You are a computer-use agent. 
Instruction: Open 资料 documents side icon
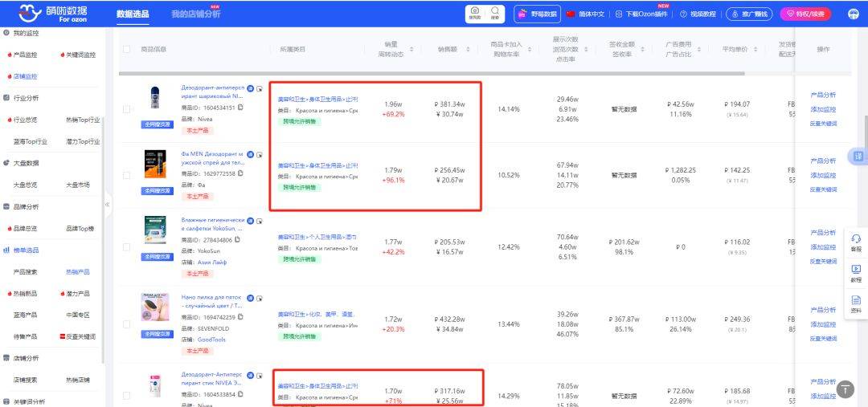(x=856, y=304)
